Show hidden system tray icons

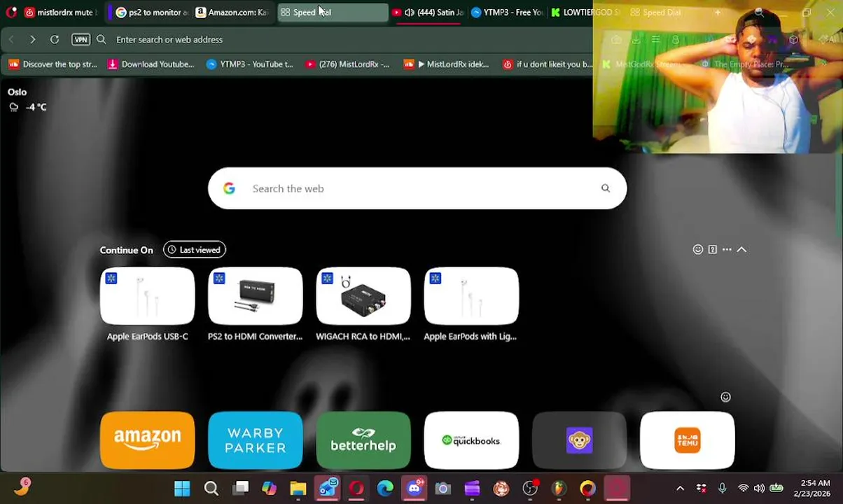[680, 488]
